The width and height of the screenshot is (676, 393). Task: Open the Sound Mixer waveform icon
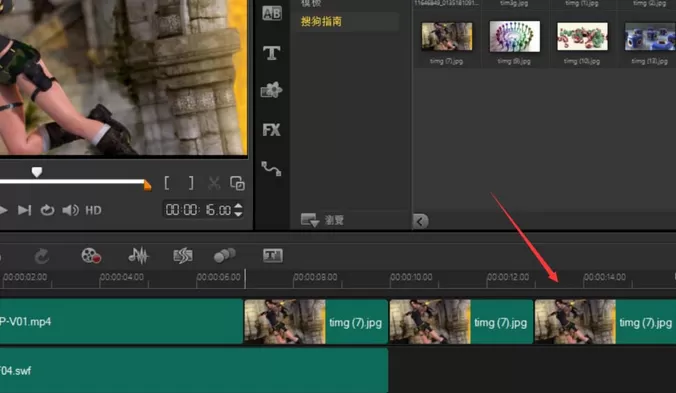(x=138, y=256)
